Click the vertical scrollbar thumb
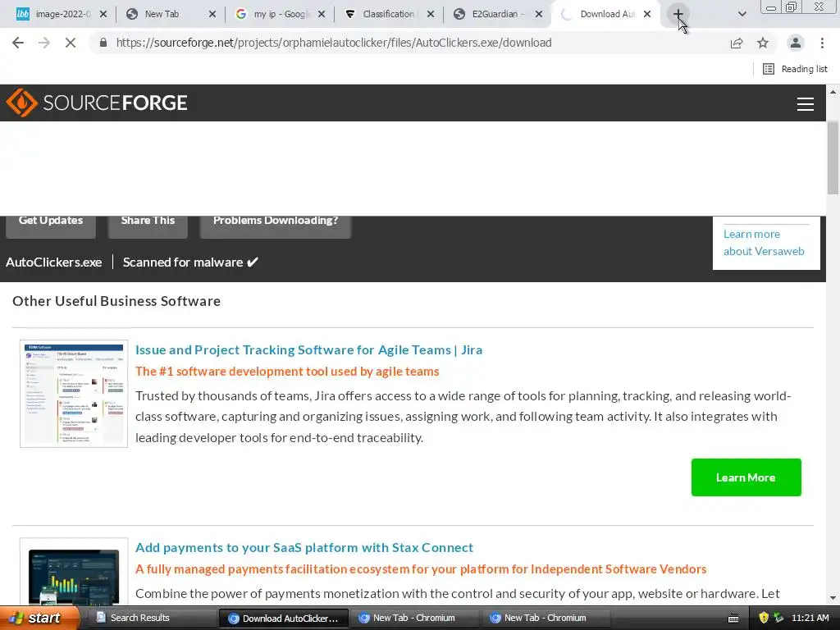840x630 pixels. [833, 158]
